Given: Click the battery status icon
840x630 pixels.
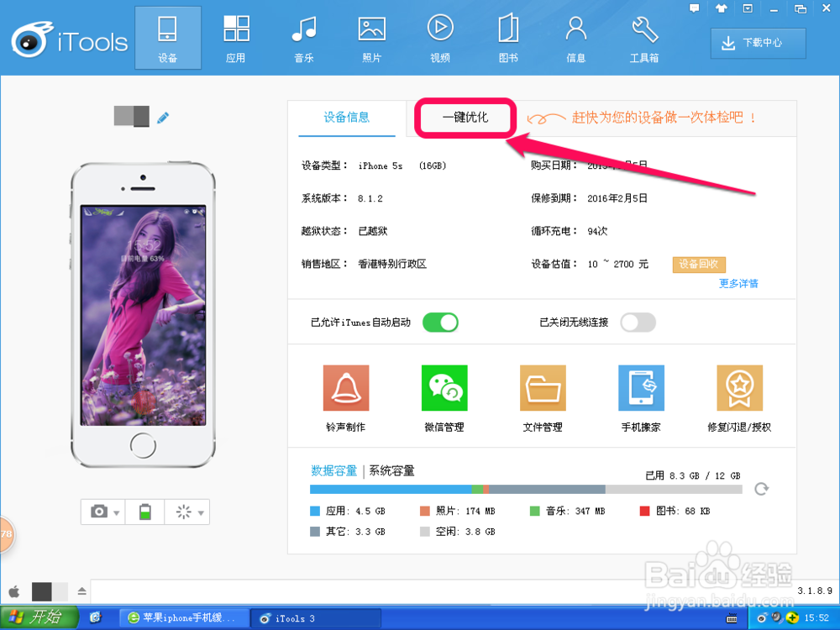Looking at the screenshot, I should (145, 512).
